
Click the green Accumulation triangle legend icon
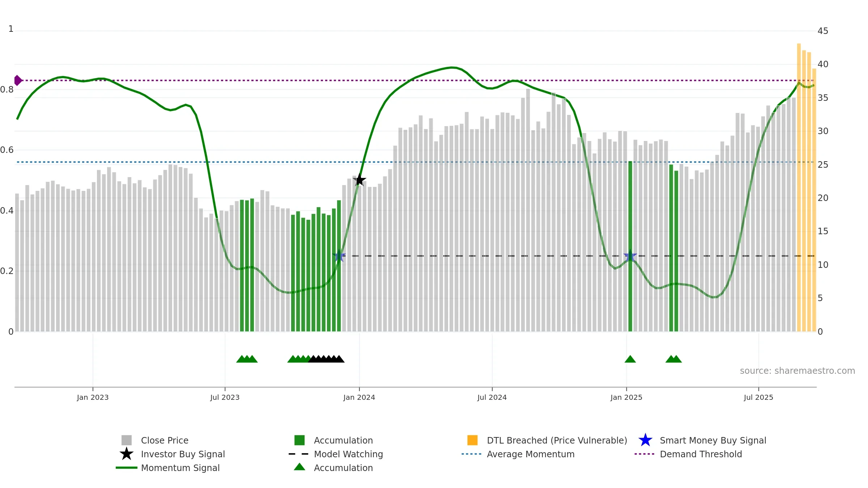coord(299,467)
